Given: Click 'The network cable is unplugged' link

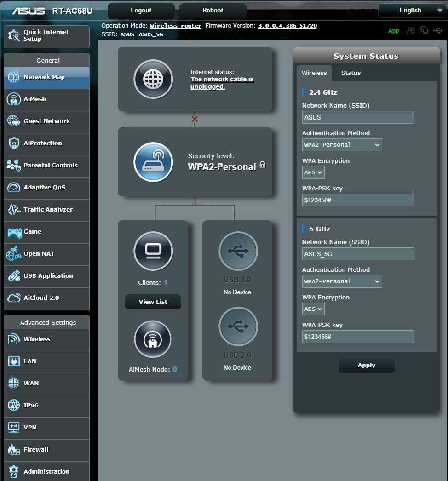Looking at the screenshot, I should click(222, 83).
